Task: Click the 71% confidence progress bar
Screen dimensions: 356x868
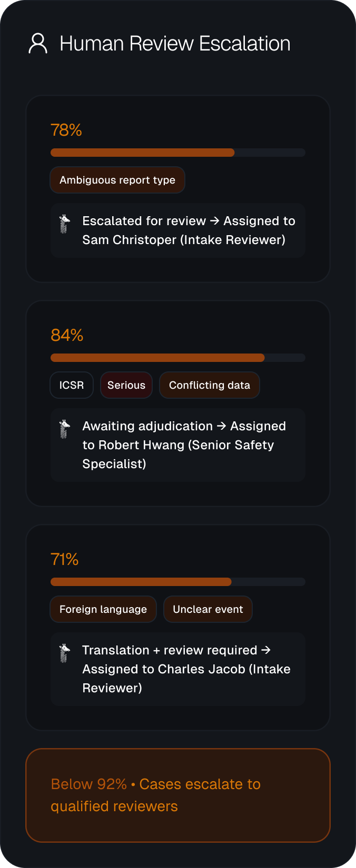Action: coord(178,582)
